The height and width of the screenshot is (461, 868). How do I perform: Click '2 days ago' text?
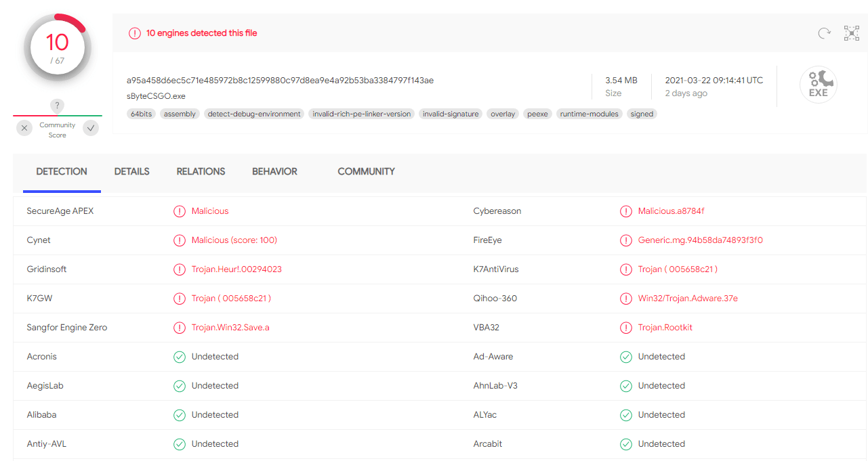tap(686, 93)
